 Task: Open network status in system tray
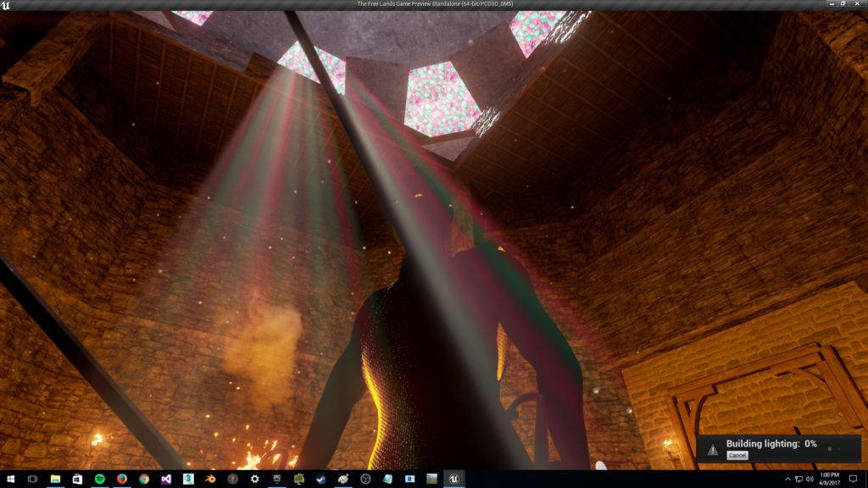coord(798,480)
